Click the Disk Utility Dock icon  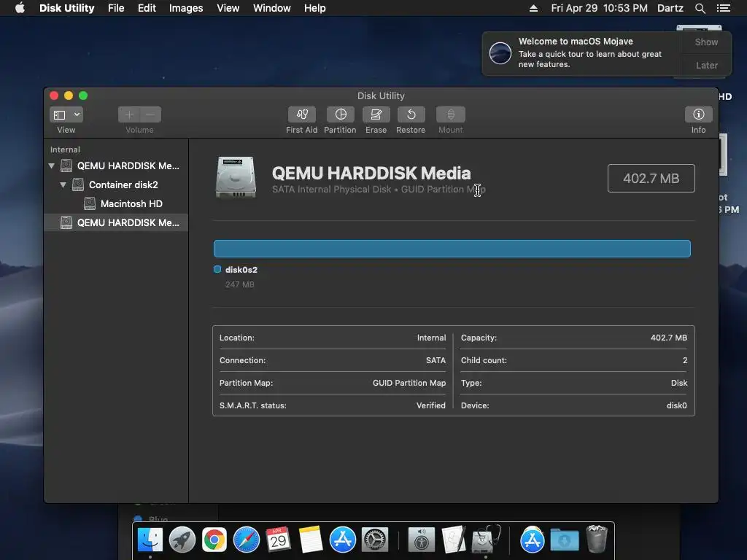click(485, 540)
